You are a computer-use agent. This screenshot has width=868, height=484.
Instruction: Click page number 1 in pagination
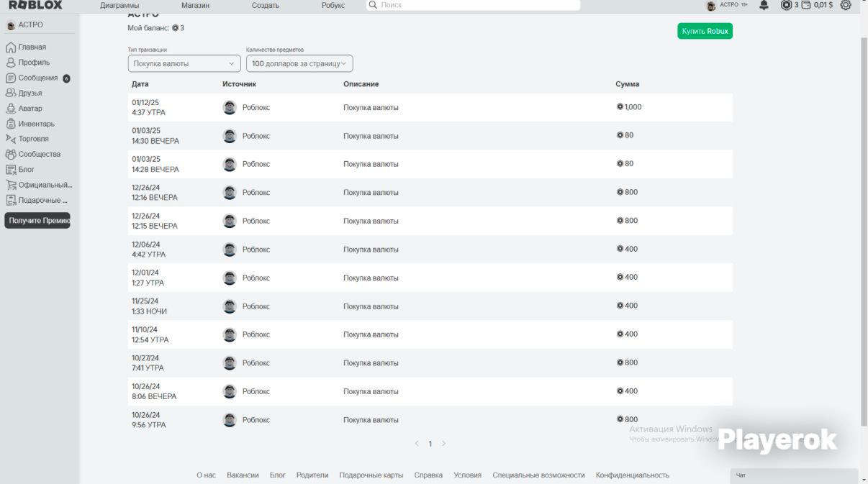pyautogui.click(x=430, y=444)
